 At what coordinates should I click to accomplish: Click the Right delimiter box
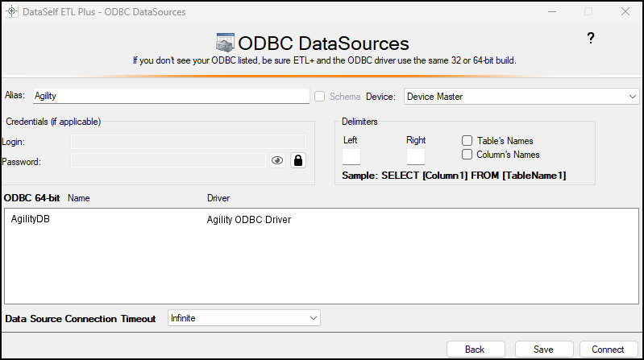pos(415,156)
